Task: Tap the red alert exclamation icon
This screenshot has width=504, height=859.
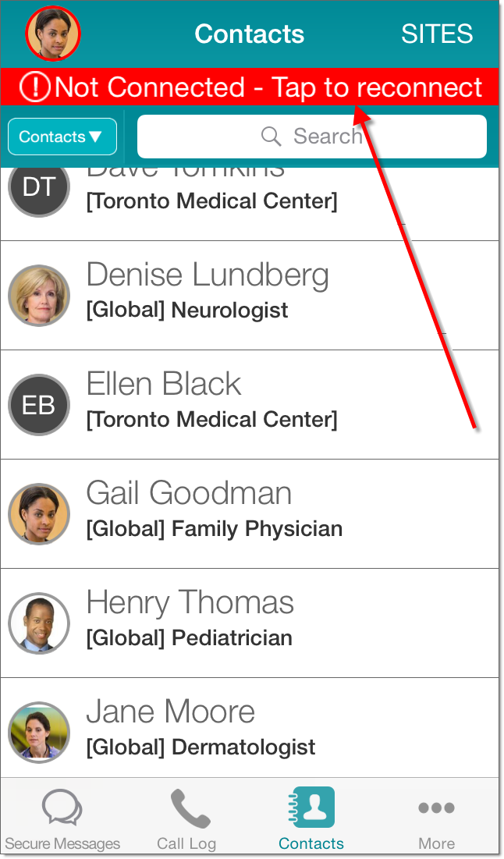Action: (34, 87)
